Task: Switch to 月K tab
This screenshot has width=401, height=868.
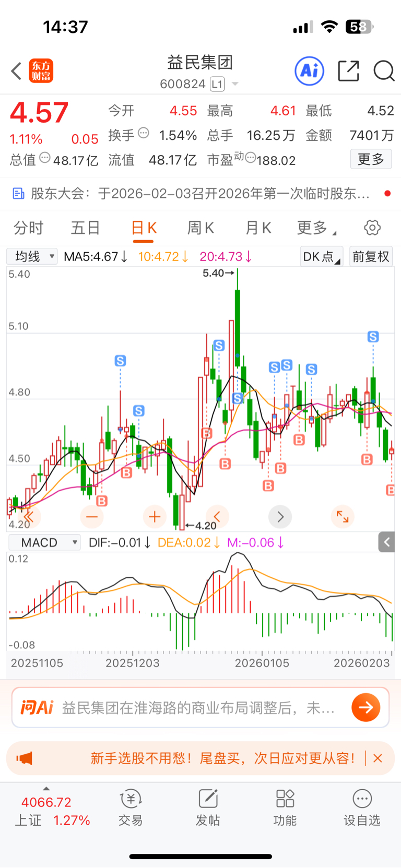Action: point(258,228)
